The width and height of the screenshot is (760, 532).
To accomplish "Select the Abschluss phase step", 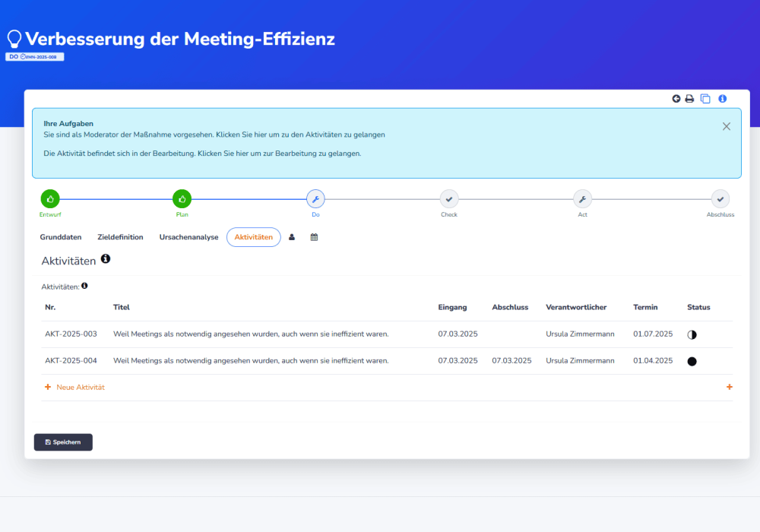I will (x=720, y=198).
